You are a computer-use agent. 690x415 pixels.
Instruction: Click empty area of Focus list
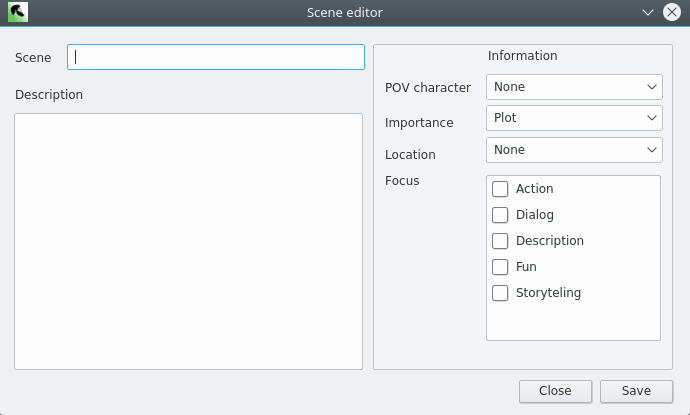coord(573,321)
